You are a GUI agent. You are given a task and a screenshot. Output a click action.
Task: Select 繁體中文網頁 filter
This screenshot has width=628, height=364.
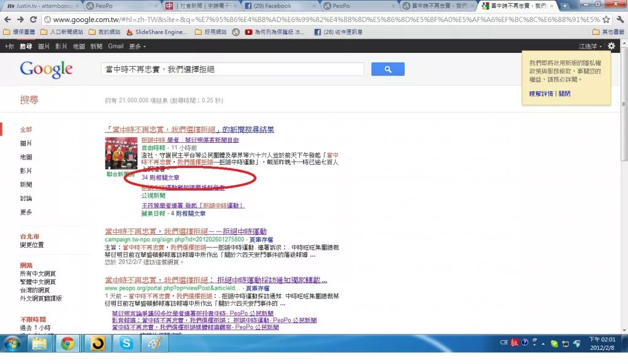[x=37, y=282]
